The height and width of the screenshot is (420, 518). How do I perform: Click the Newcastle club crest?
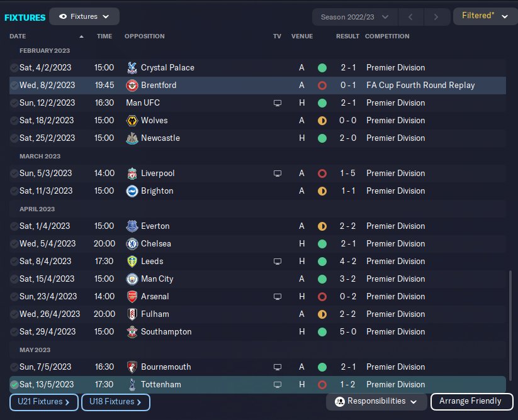(132, 138)
